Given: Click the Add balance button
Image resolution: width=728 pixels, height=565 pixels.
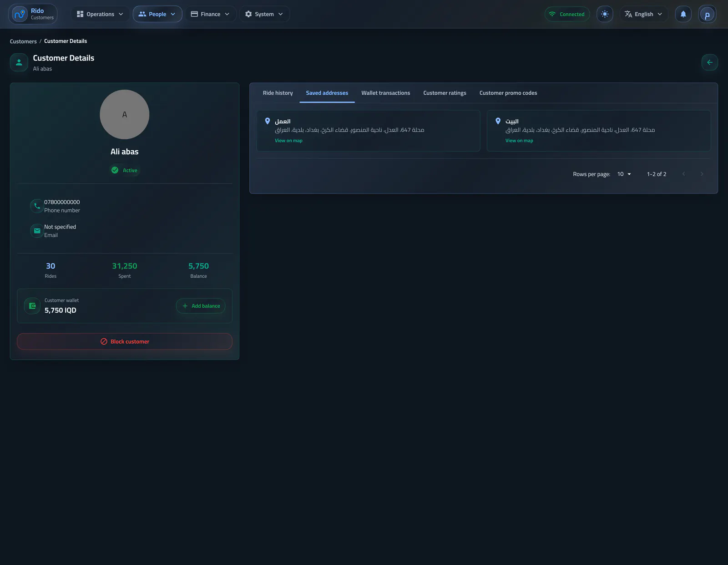Looking at the screenshot, I should (201, 306).
